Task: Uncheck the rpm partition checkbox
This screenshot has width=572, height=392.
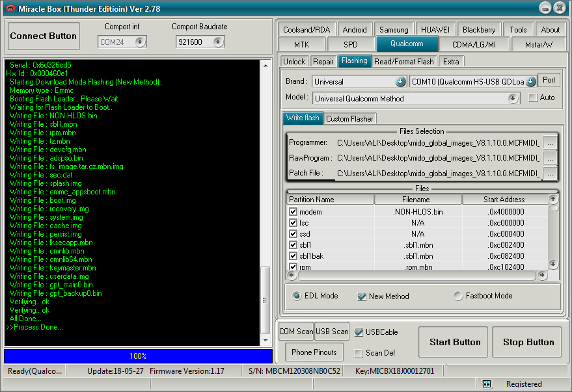Action: pyautogui.click(x=293, y=267)
